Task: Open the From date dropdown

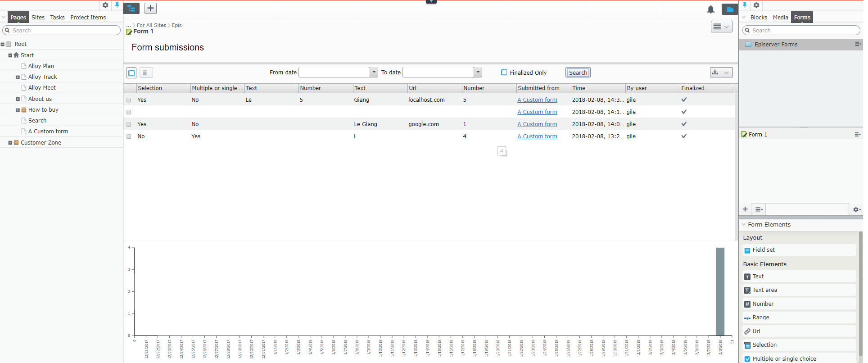Action: [x=374, y=72]
